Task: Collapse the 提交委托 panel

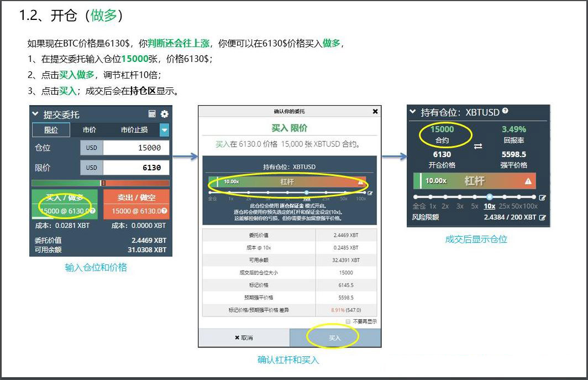Action: [35, 114]
